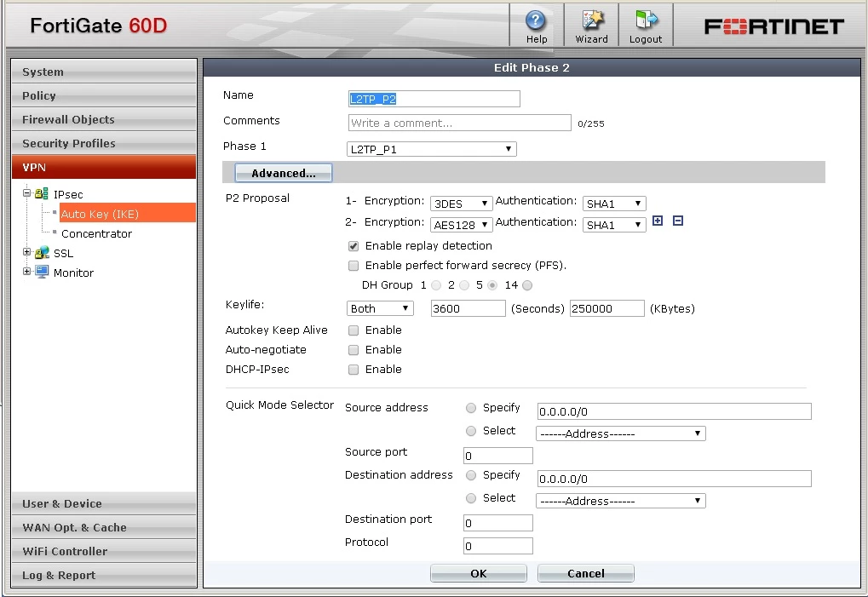Image resolution: width=868 pixels, height=597 pixels.
Task: Open the Keylife Both dropdown
Action: tap(380, 308)
